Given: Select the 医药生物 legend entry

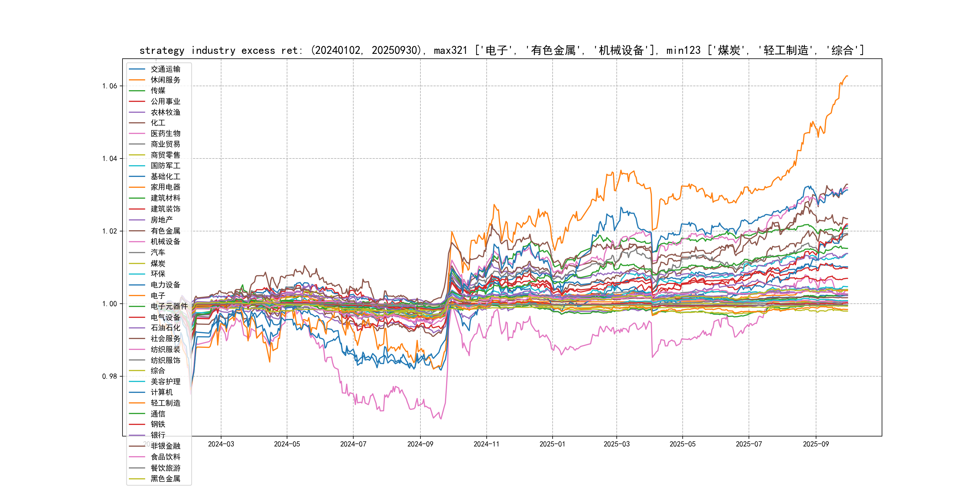Looking at the screenshot, I should 165,133.
